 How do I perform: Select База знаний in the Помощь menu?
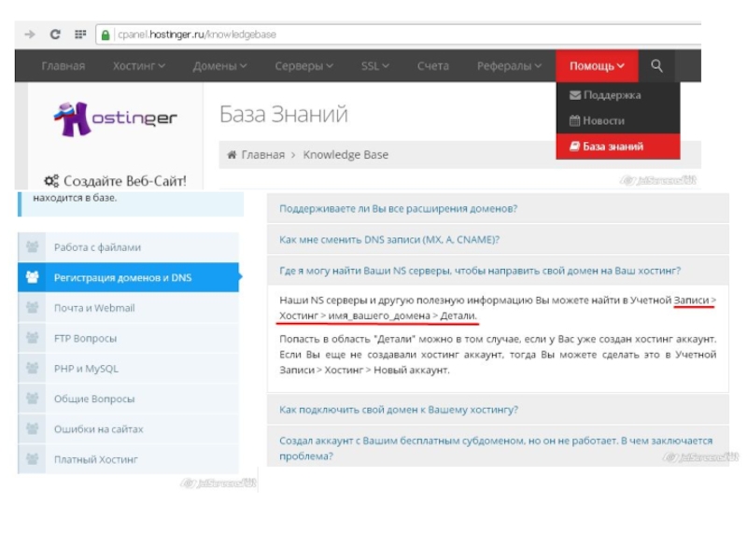(613, 147)
